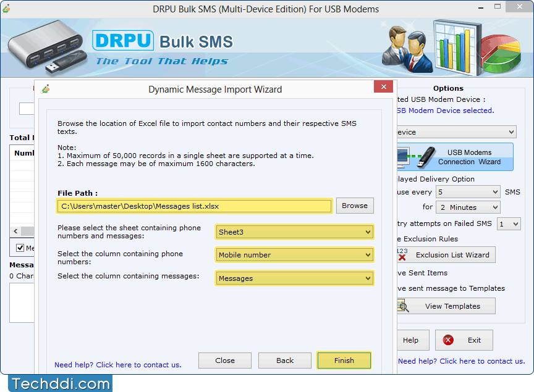
Task: Click the 'USB Modem Device selected.' blue text
Action: click(446, 111)
